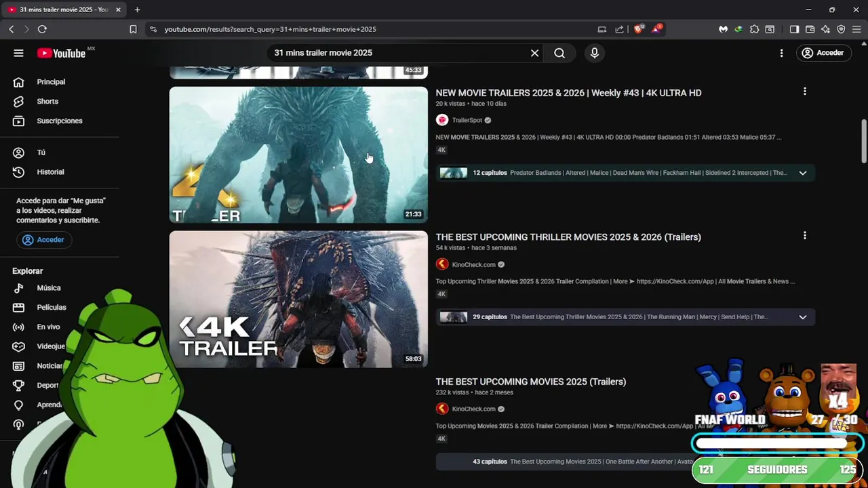Click the '54 k vistas • hace 3 semanas' text

pos(475,248)
